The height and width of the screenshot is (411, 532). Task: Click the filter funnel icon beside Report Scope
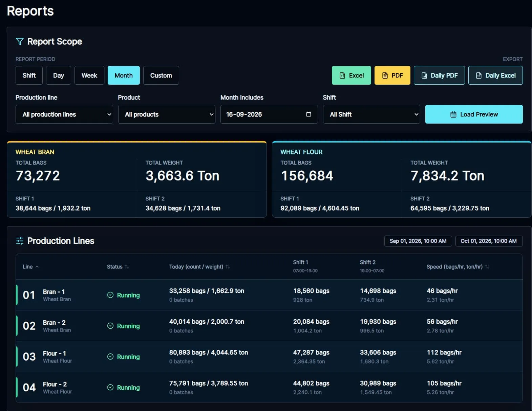[x=20, y=41]
